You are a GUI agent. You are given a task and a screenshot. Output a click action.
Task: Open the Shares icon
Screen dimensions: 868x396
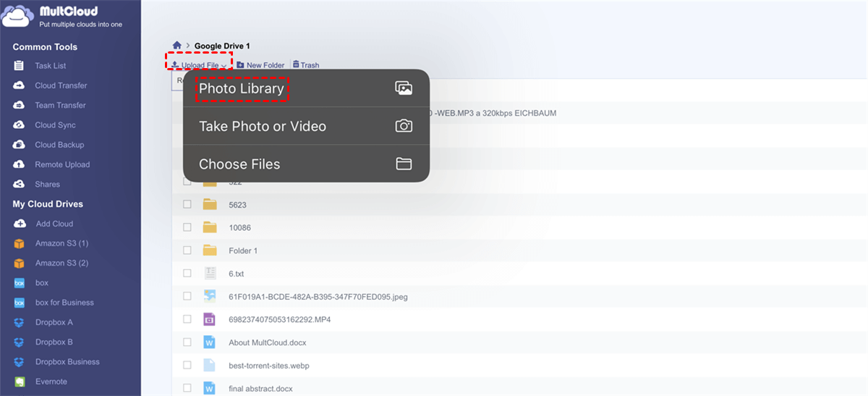[20, 184]
